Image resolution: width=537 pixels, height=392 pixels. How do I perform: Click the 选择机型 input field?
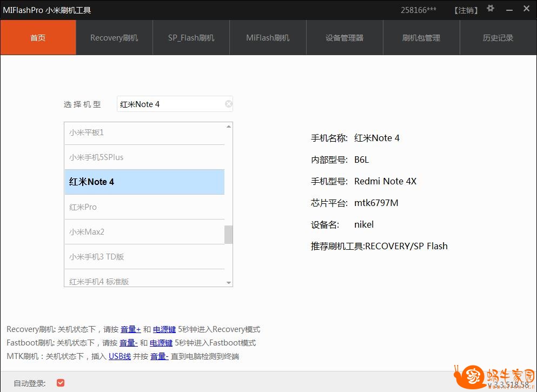pos(175,104)
